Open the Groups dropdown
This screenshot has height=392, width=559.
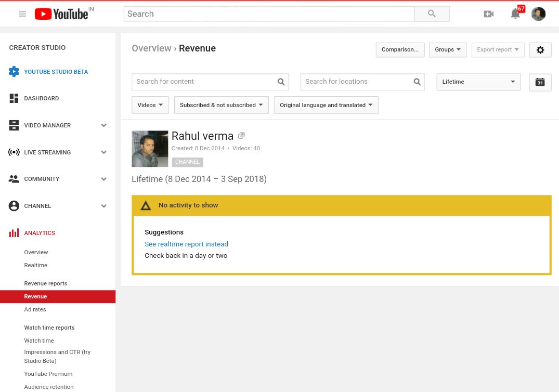pyautogui.click(x=447, y=50)
